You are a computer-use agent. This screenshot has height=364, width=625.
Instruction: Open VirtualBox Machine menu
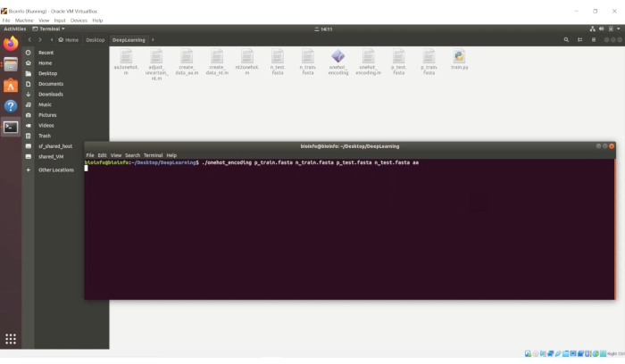[x=24, y=21]
